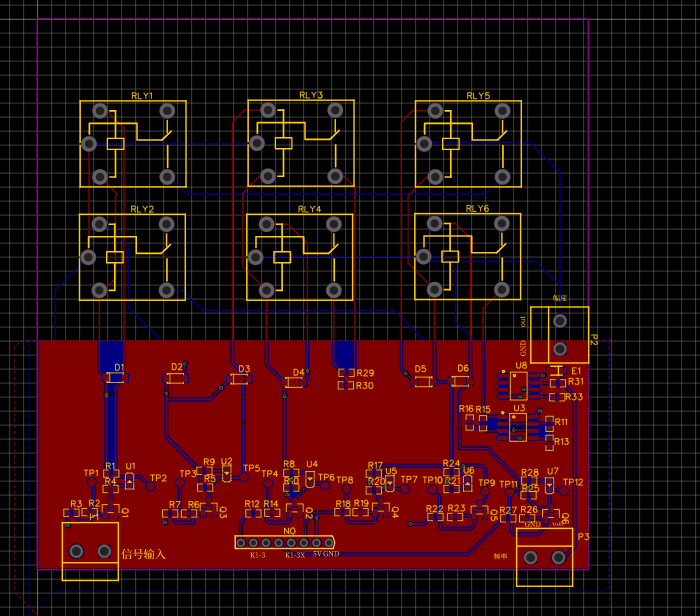Select the U8 IC footprint
700x616 pixels.
click(x=518, y=386)
